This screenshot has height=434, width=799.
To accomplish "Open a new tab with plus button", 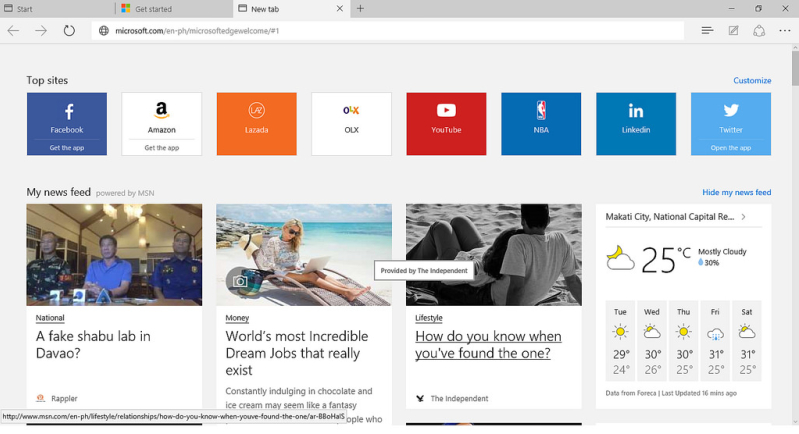I will point(360,9).
